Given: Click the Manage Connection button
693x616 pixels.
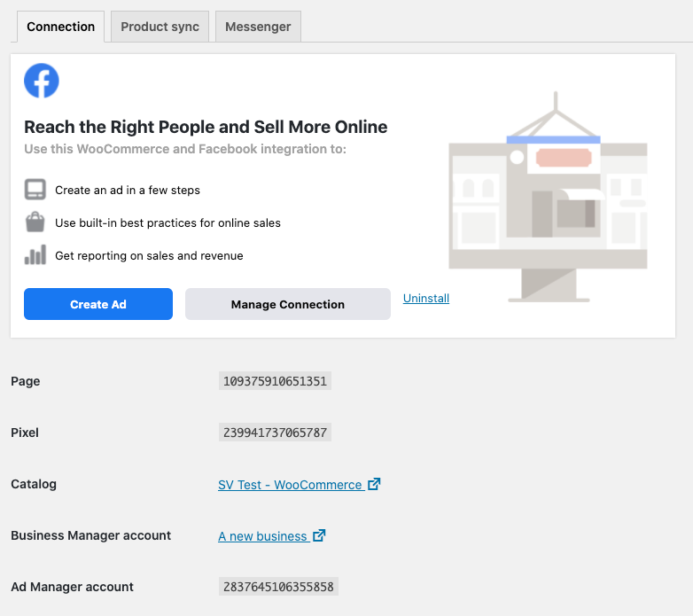Looking at the screenshot, I should coord(288,304).
